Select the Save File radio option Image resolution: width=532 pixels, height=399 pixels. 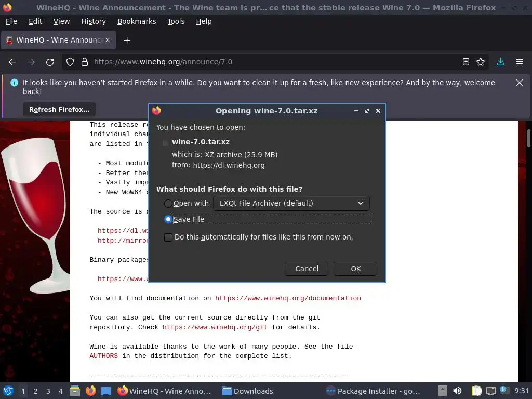pyautogui.click(x=168, y=220)
